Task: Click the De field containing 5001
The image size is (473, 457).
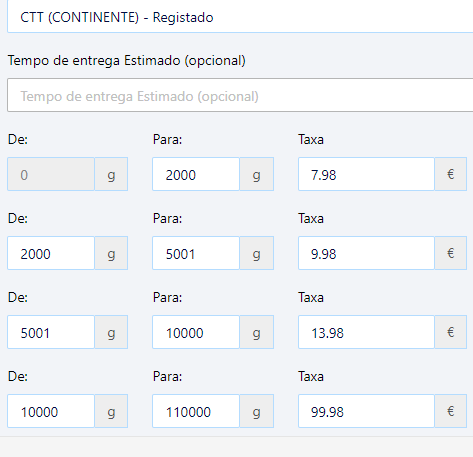Action: point(51,332)
